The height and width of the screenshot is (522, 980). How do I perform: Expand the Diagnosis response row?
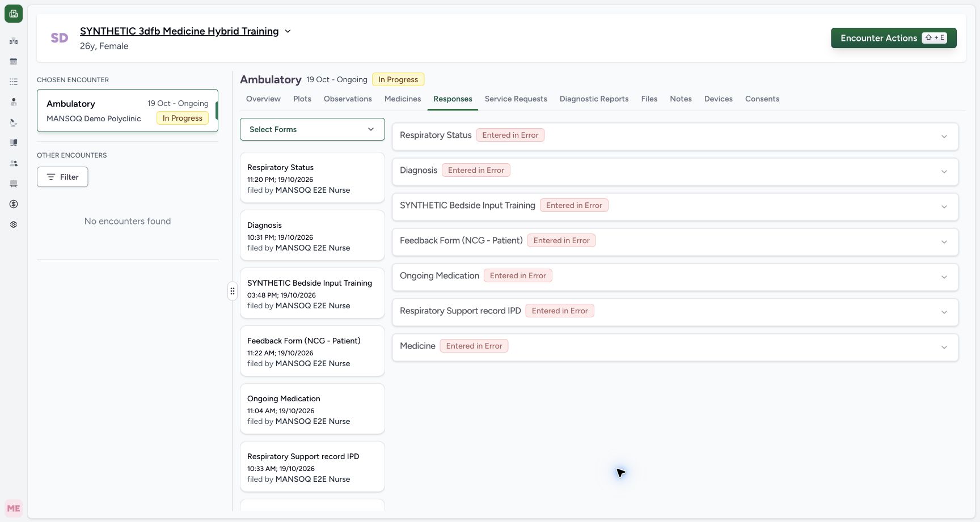675,171
